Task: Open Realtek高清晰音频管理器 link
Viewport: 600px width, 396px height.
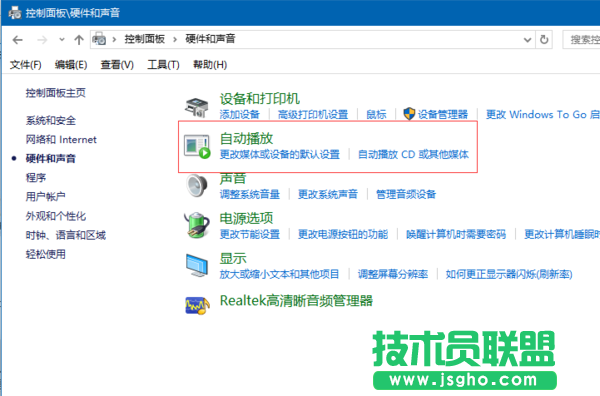Action: pyautogui.click(x=296, y=301)
